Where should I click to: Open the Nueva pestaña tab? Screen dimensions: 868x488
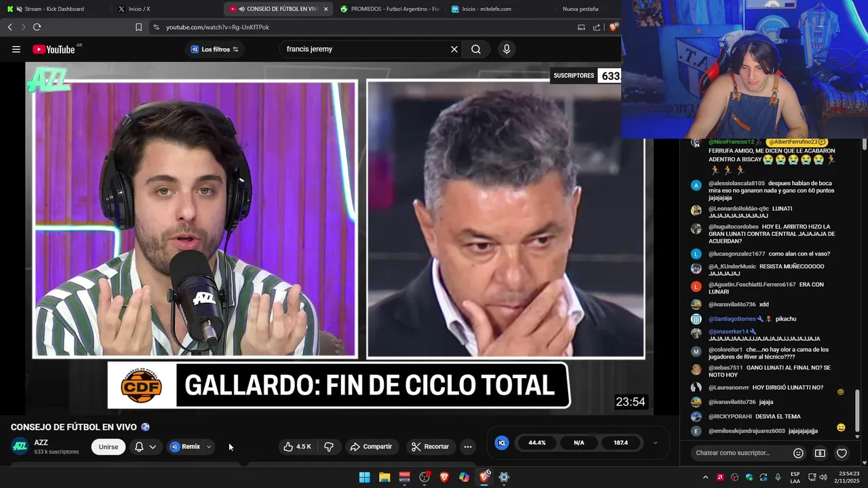click(580, 9)
